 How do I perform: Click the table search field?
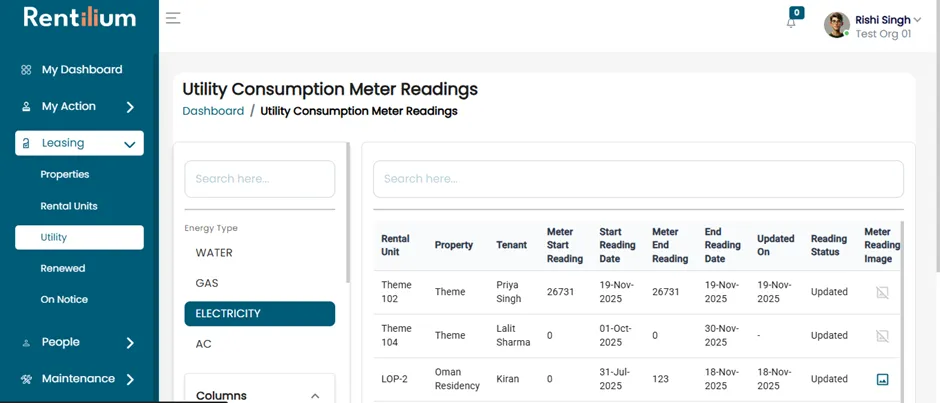[638, 179]
